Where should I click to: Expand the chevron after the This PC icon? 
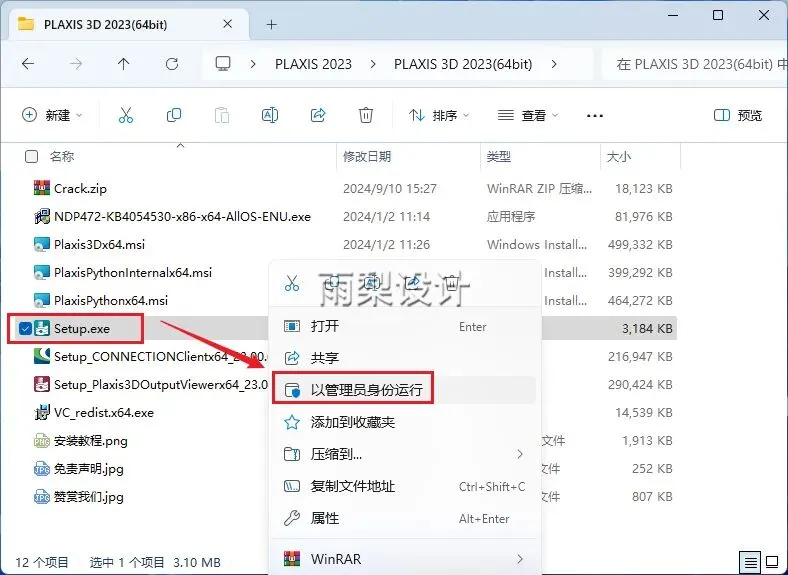tap(253, 64)
